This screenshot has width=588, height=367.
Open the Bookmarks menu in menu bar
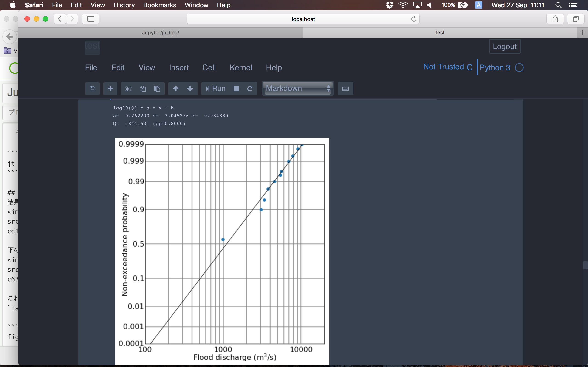click(159, 5)
